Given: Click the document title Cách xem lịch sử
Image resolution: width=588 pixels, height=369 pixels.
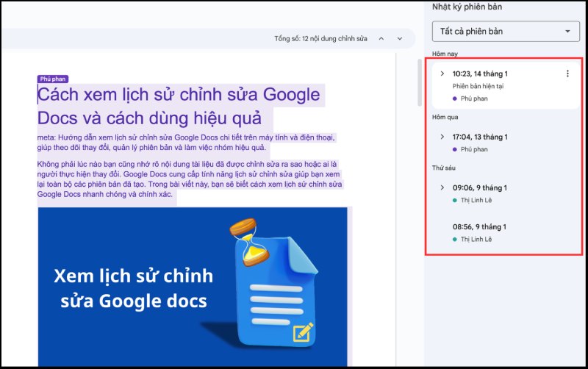Looking at the screenshot, I should (179, 106).
